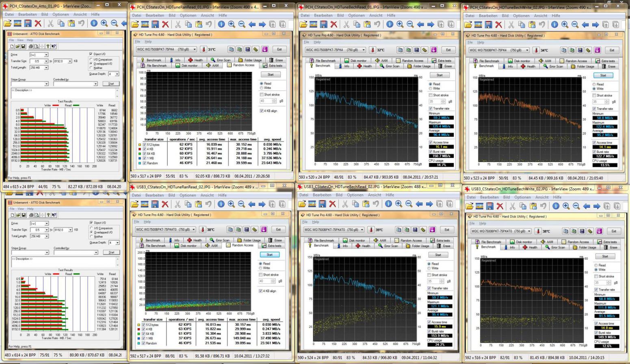Click the orange download icon in HD Tune

[x=264, y=49]
